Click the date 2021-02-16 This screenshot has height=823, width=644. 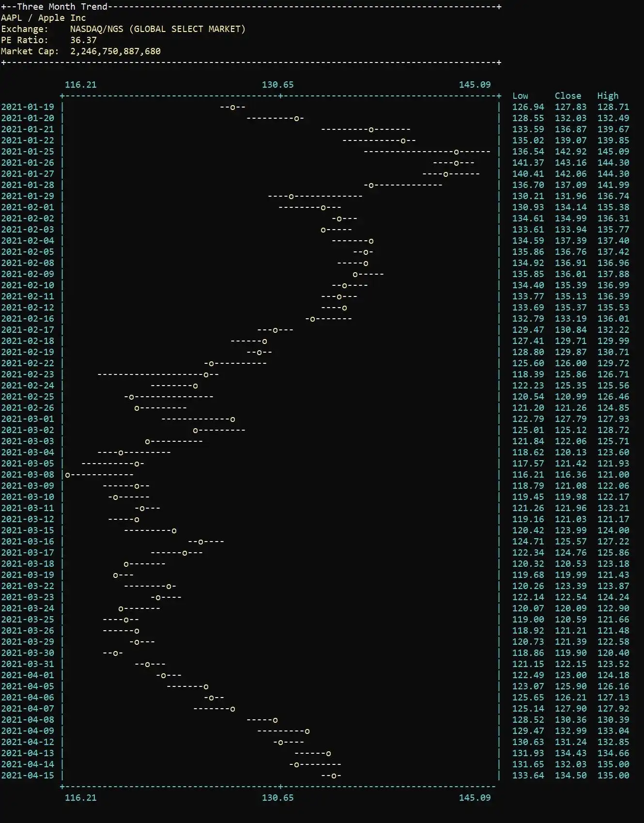coord(28,319)
